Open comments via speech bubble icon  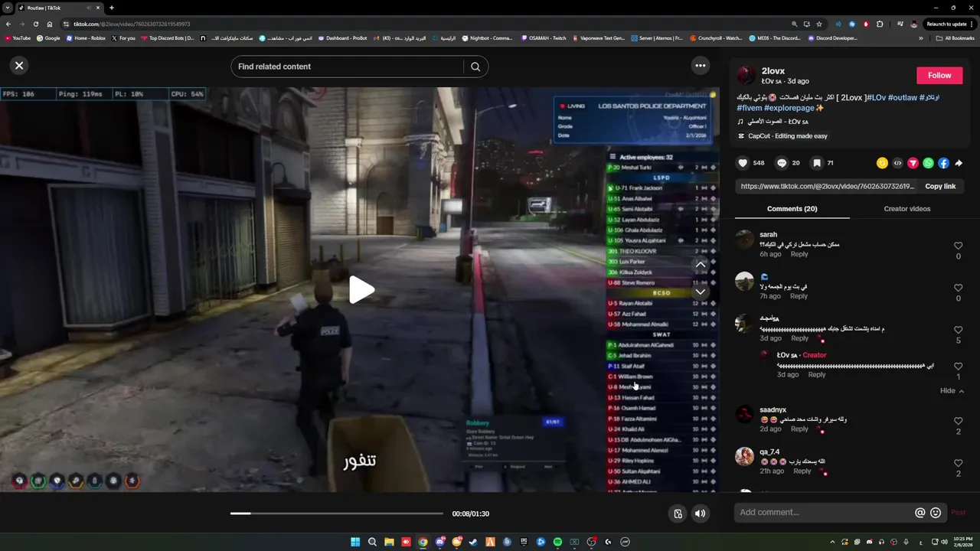click(x=782, y=163)
